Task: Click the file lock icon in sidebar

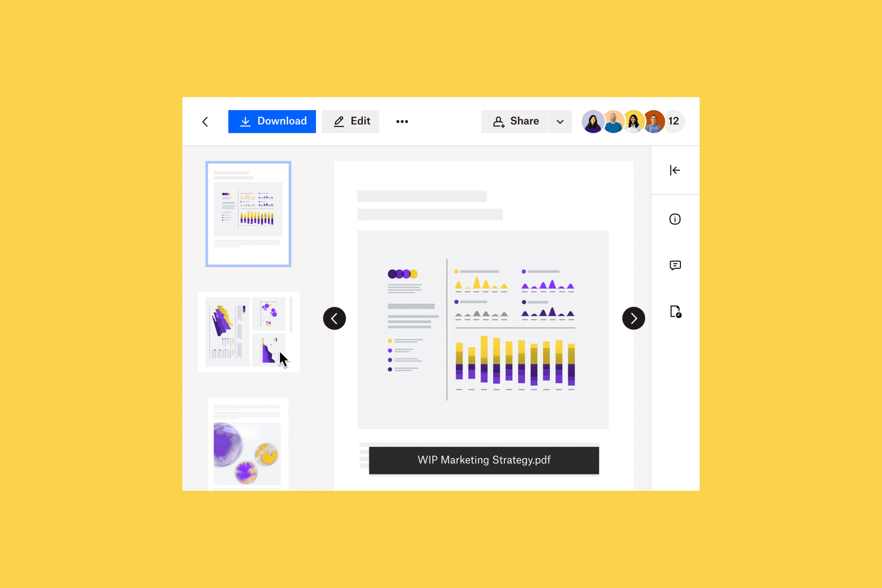Action: click(675, 312)
